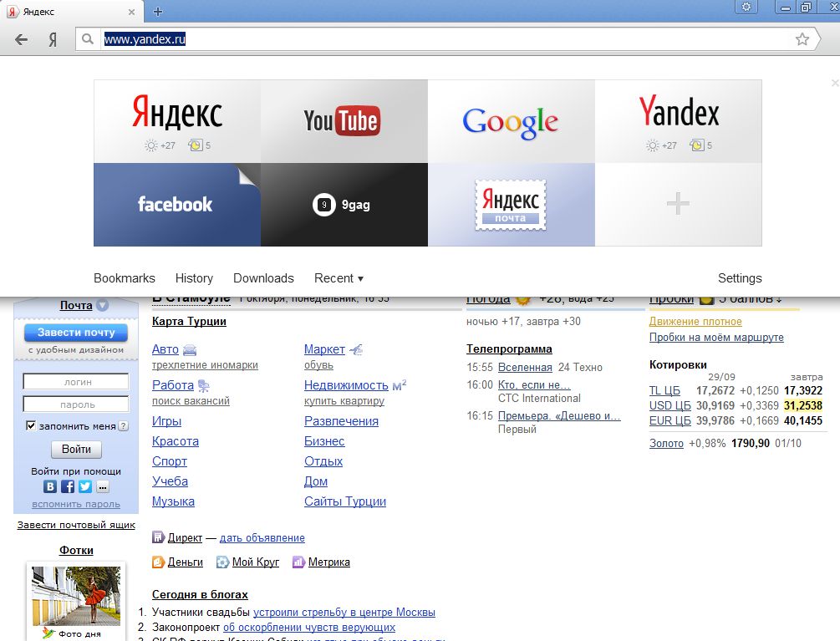Open a new tab with plus button

pos(157,11)
